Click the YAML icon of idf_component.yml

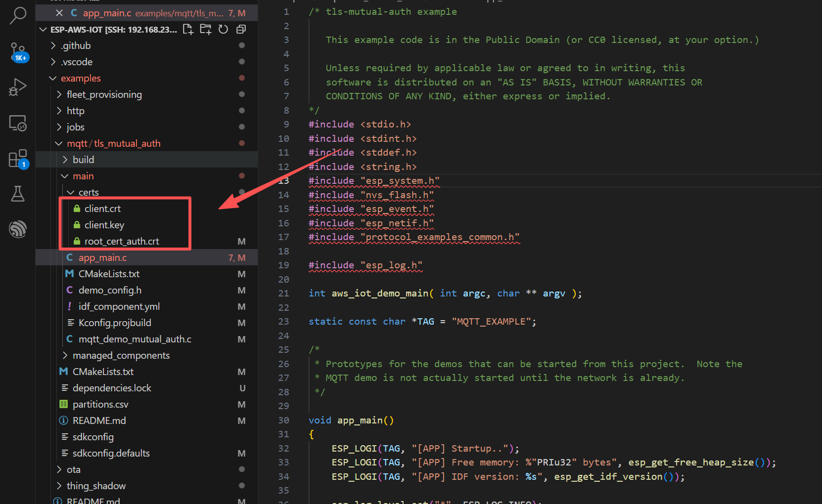click(70, 306)
